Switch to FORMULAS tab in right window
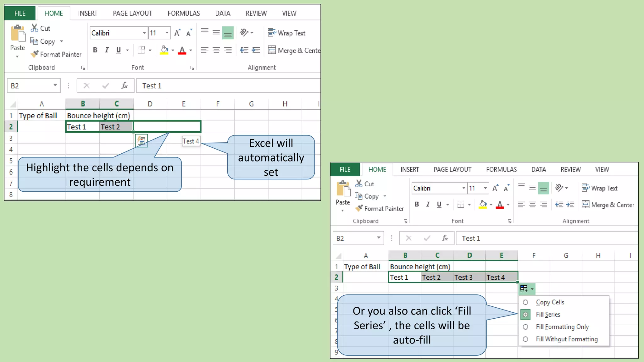This screenshot has width=644, height=362. 502,169
